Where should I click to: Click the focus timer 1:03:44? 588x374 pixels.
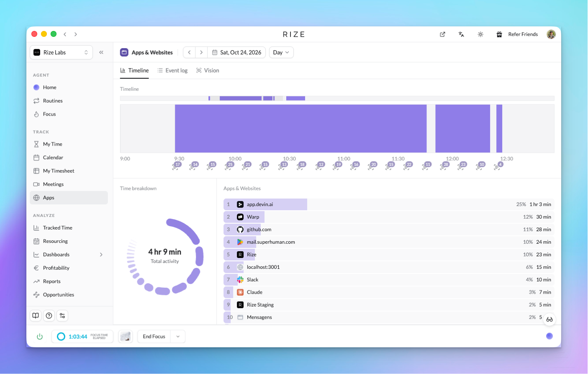point(82,337)
